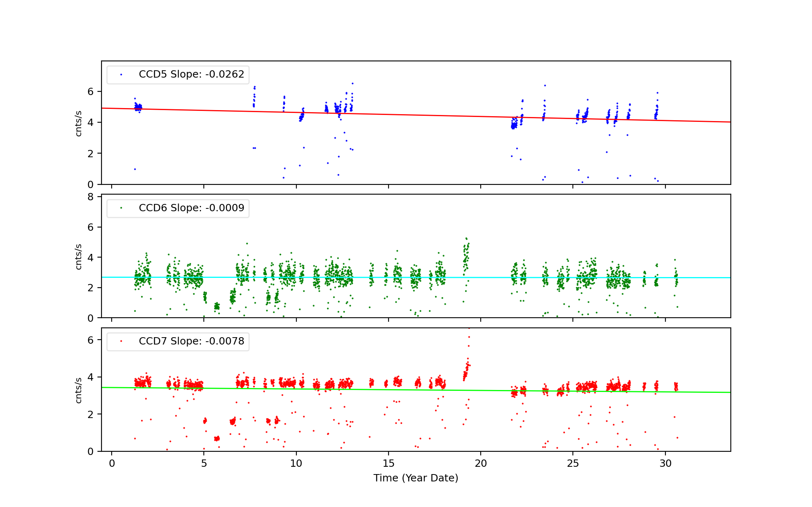Click the blue marker in CCD5 legend
Viewport: 812px width, 507px height.
point(121,75)
